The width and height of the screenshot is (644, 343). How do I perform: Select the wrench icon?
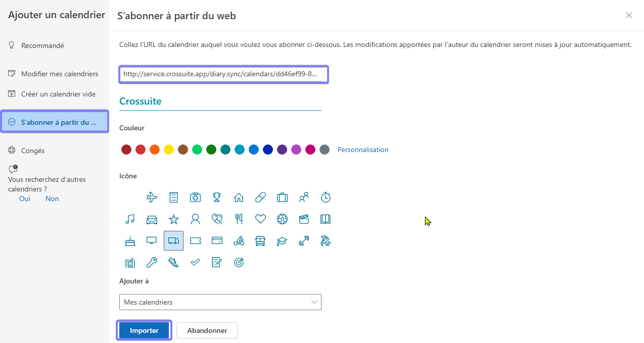(152, 262)
